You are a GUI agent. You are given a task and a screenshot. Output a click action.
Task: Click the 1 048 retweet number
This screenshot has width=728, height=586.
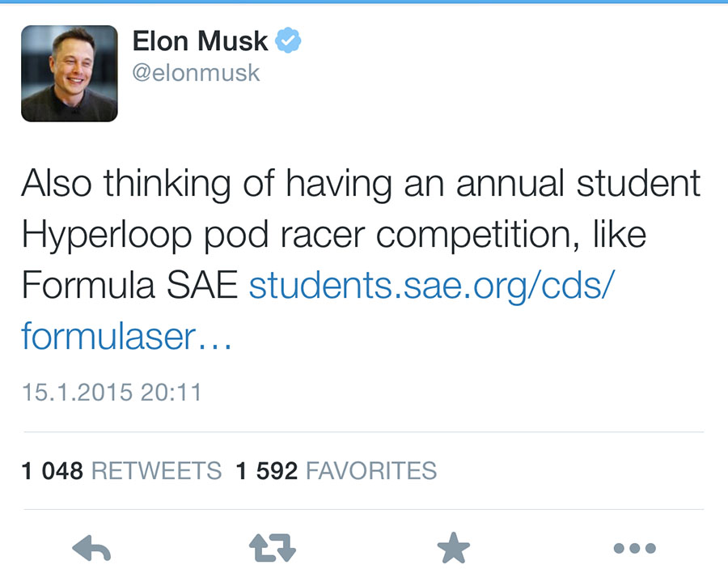point(53,471)
